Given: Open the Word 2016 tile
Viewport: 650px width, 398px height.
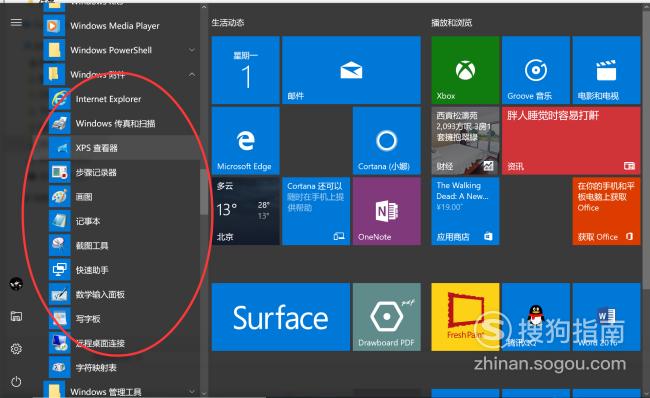Looking at the screenshot, I should (606, 317).
